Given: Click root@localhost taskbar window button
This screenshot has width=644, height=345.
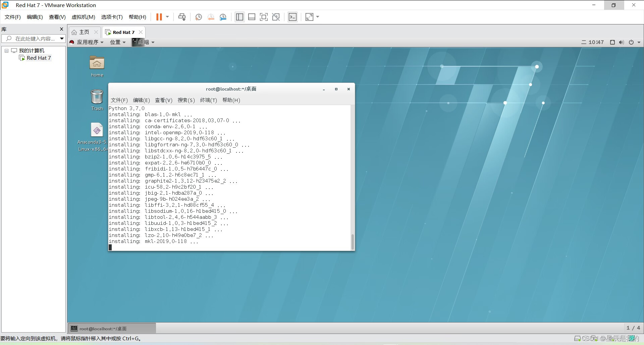Looking at the screenshot, I should pyautogui.click(x=112, y=329).
